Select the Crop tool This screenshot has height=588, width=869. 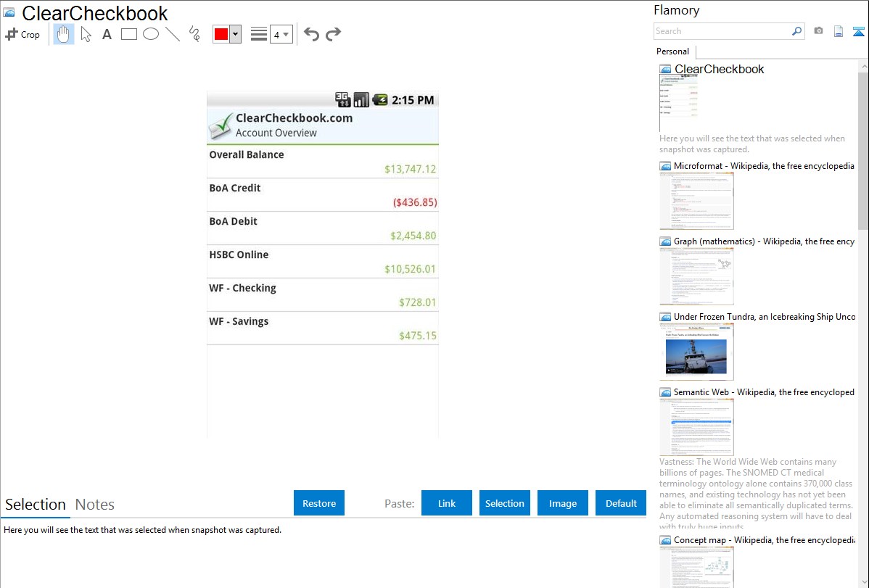pos(22,34)
